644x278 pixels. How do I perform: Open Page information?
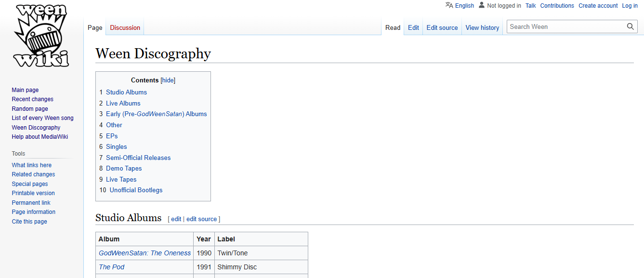pyautogui.click(x=34, y=212)
